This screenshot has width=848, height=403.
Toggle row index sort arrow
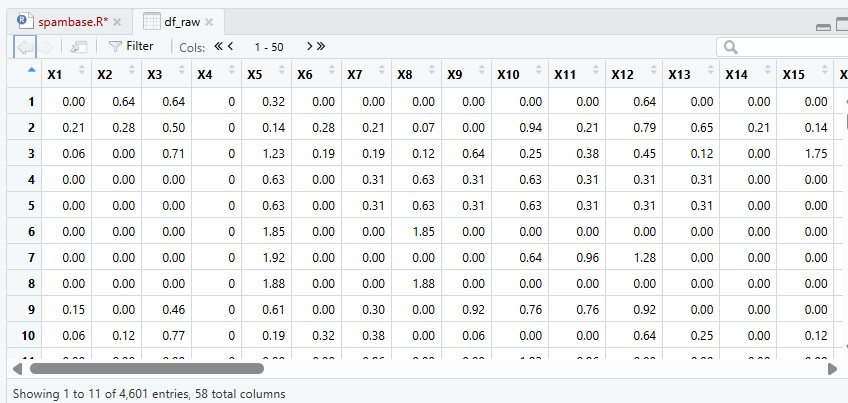31,69
